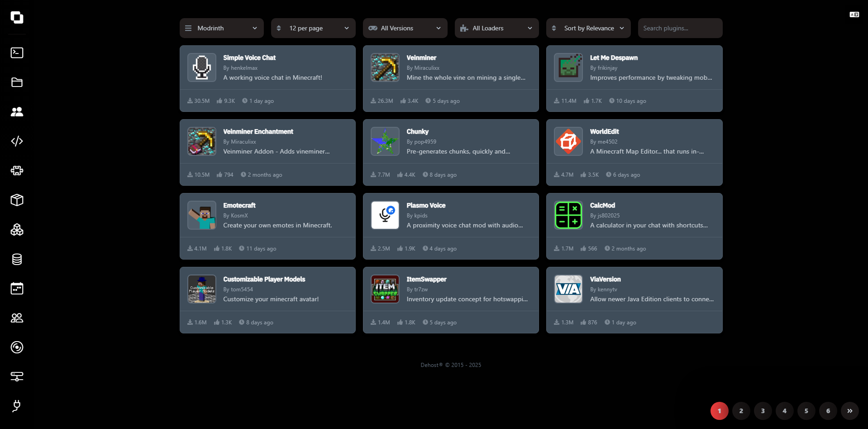Screen dimensions: 868x429
Task: Open the 3D cube sidebar icon
Action: 17,200
